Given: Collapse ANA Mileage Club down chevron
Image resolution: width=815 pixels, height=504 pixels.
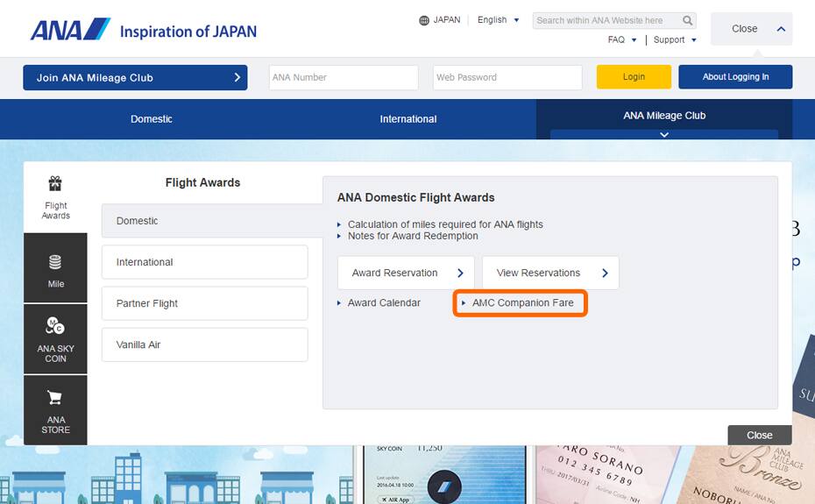Looking at the screenshot, I should [663, 135].
